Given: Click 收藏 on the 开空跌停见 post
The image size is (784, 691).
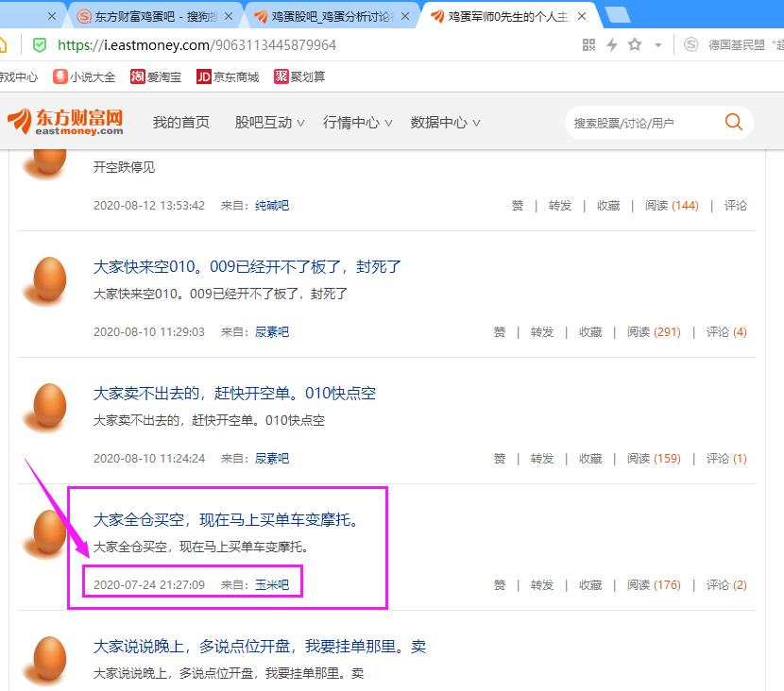Looking at the screenshot, I should [x=608, y=206].
